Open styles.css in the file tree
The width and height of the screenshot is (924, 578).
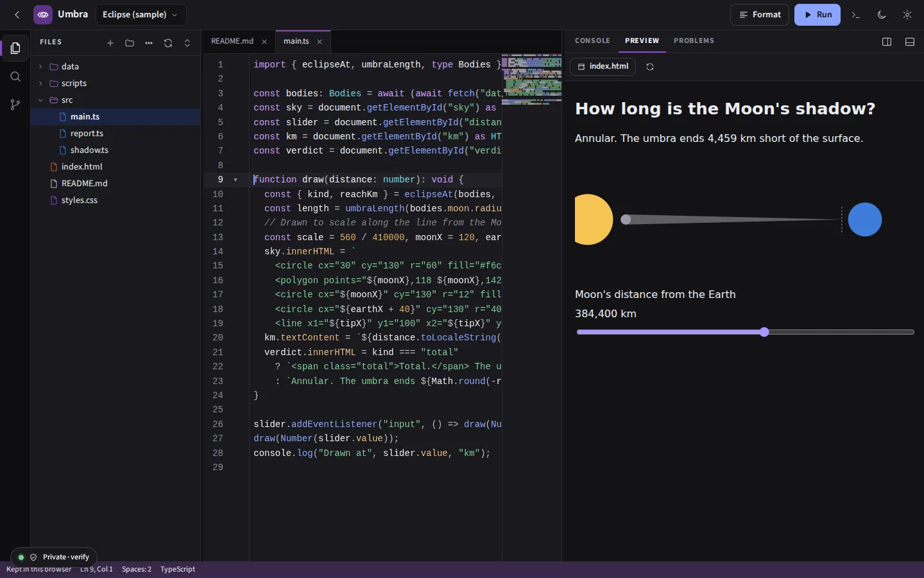[116, 200]
